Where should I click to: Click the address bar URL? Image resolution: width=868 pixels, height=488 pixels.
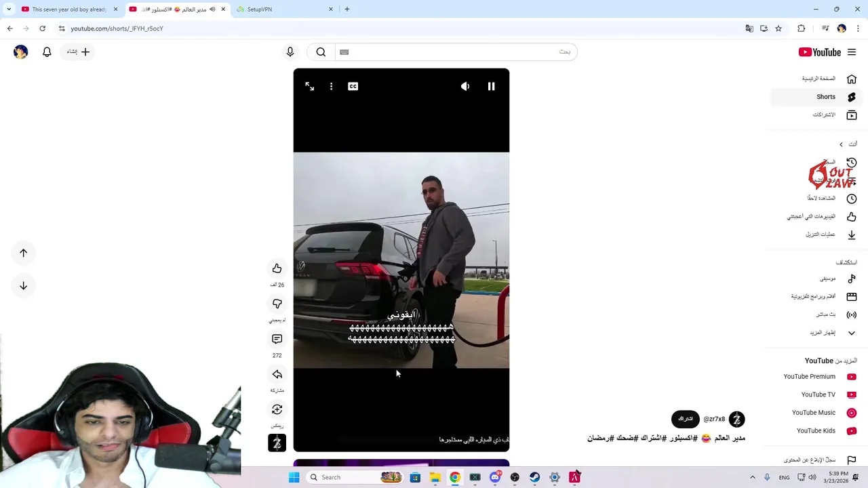click(x=117, y=28)
